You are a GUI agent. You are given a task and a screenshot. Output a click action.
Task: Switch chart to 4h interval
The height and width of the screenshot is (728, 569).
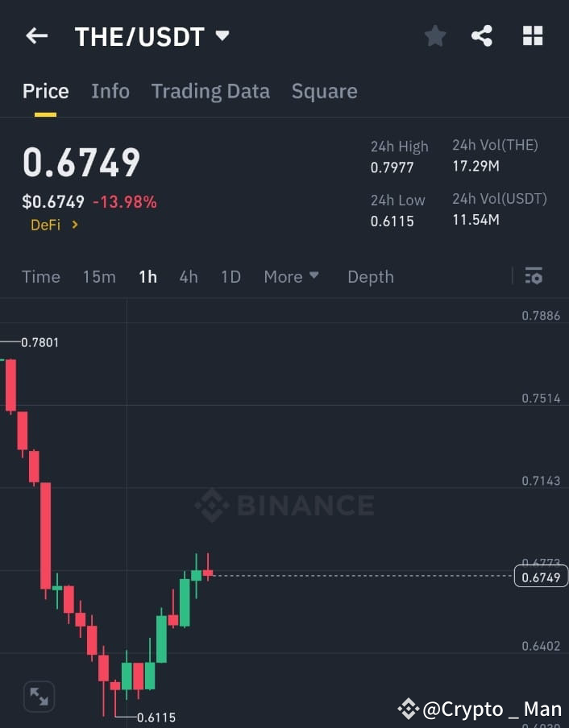coord(188,276)
